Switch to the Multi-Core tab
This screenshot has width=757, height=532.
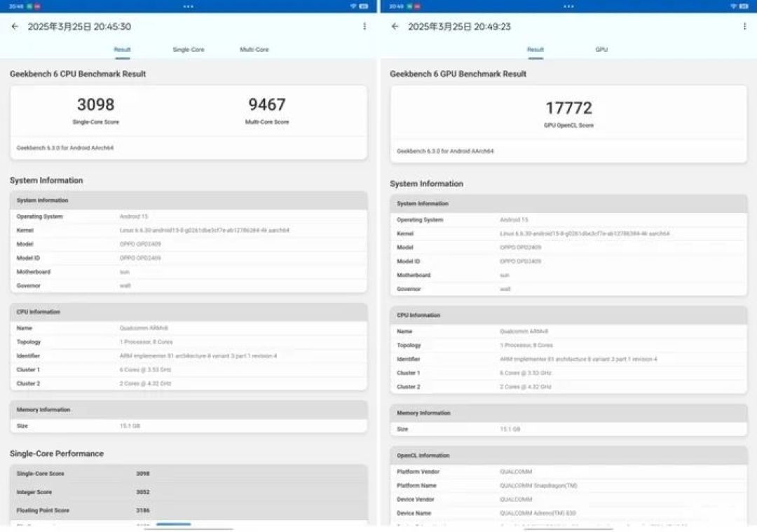254,50
